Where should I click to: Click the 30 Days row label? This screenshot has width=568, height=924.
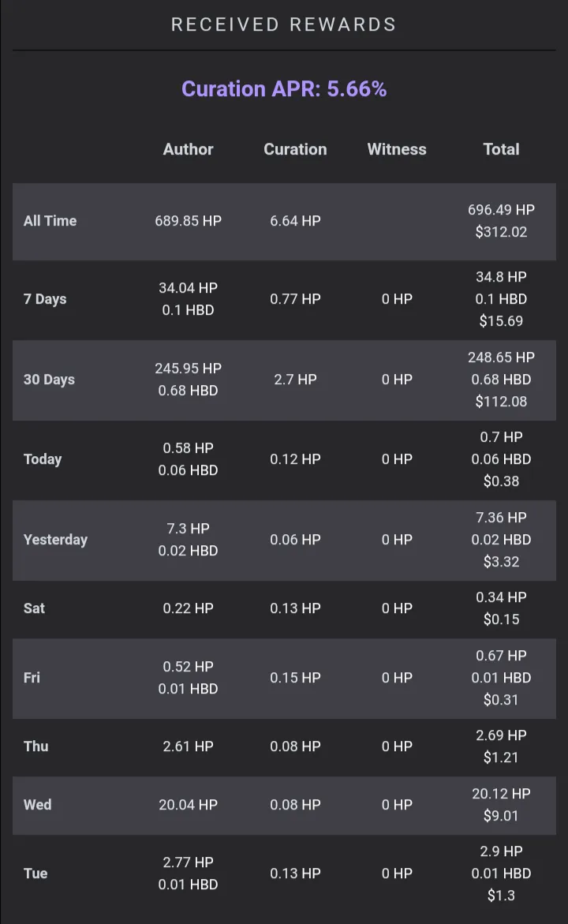point(49,380)
